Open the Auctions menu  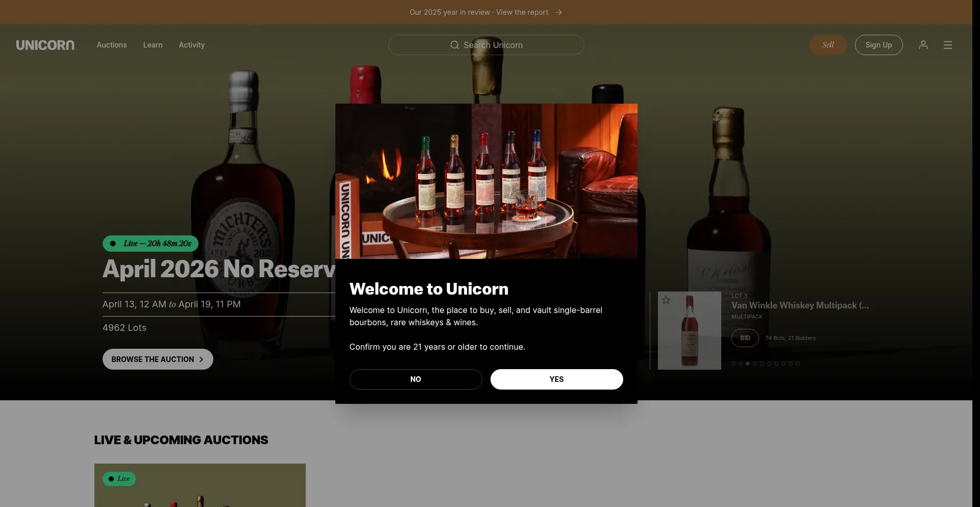tap(112, 45)
